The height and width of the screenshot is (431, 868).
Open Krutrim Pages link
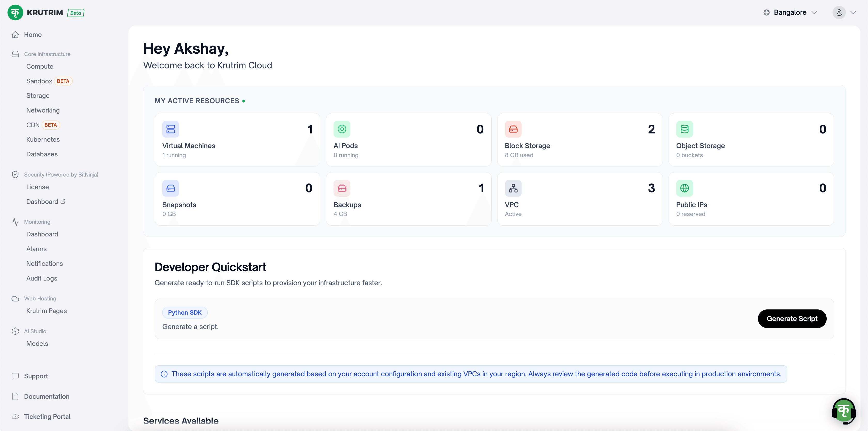coord(47,311)
